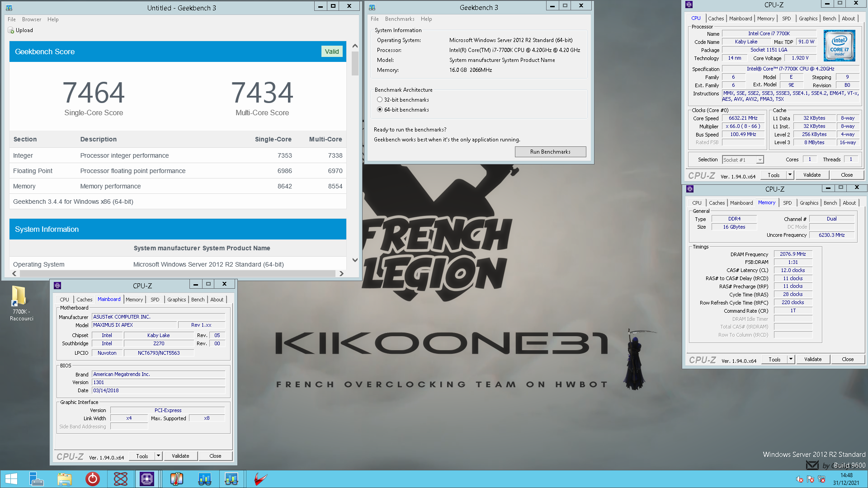
Task: Click the Floating Point row in results table
Action: point(178,171)
